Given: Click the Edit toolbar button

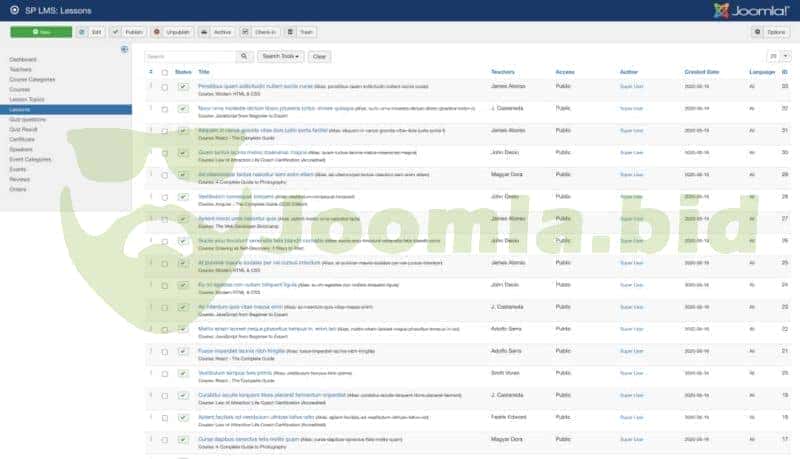Looking at the screenshot, I should [91, 32].
